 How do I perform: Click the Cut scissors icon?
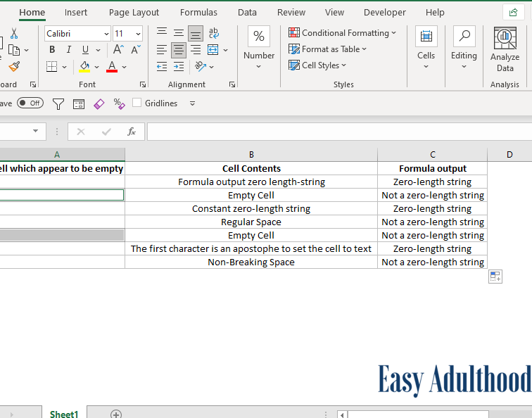point(14,34)
